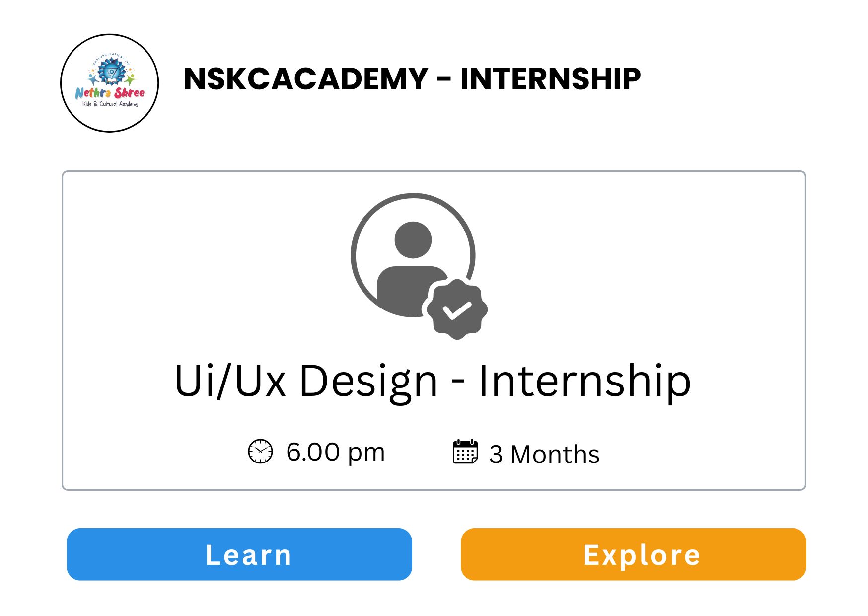Click the calendar icon beside 3 Months
The width and height of the screenshot is (868, 616).
point(465,452)
